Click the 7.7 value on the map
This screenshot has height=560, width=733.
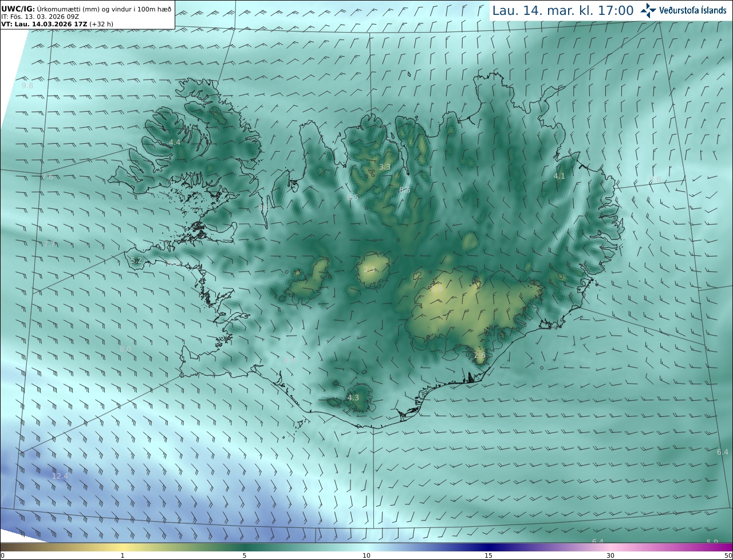click(x=50, y=244)
